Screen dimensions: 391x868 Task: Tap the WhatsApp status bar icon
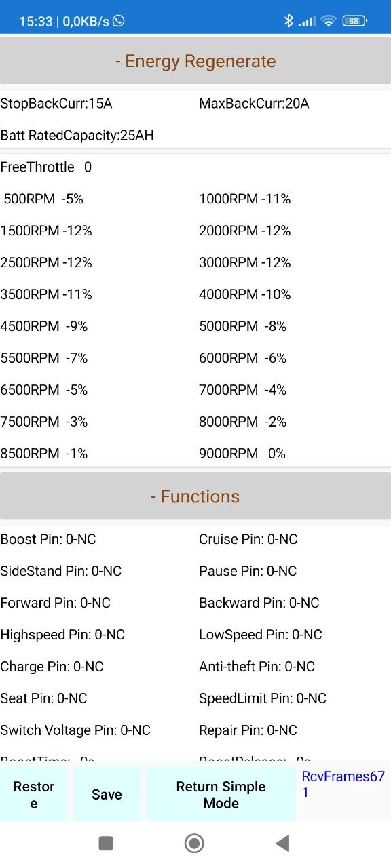click(119, 21)
